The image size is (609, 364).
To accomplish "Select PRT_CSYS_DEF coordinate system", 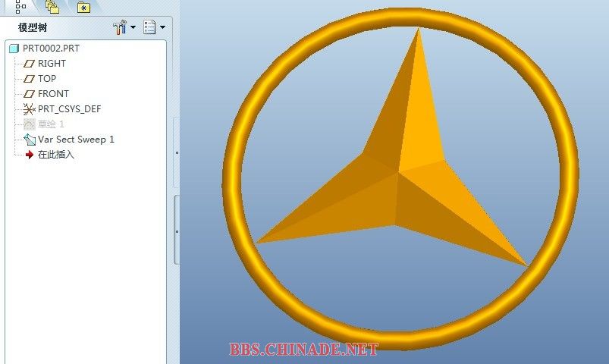I will tap(69, 109).
